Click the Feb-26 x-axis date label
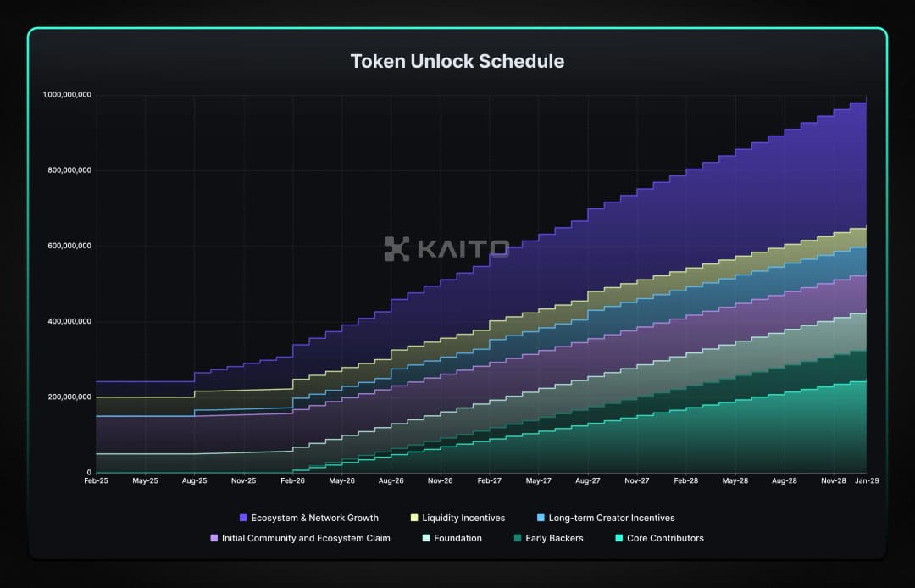The width and height of the screenshot is (915, 588). pyautogui.click(x=292, y=480)
